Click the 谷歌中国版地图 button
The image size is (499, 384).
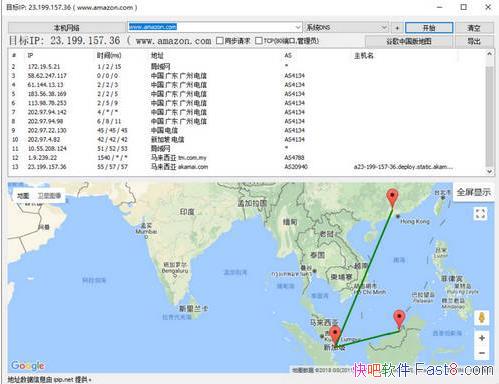409,41
